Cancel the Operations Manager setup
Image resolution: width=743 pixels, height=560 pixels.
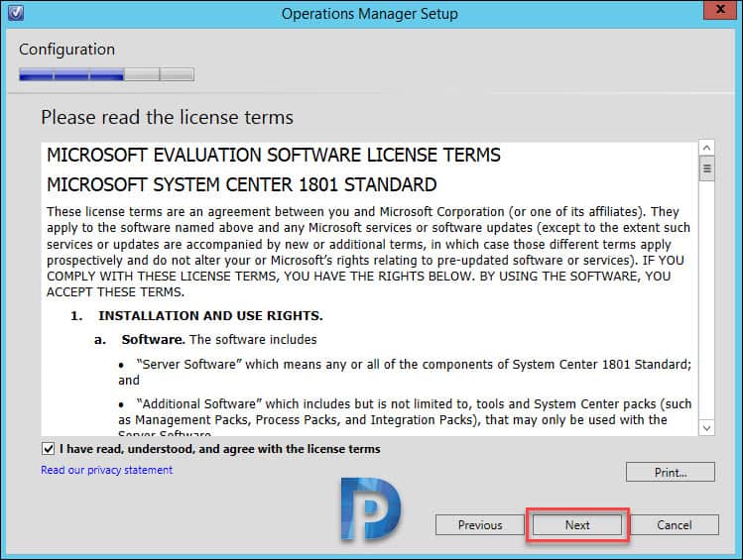(674, 525)
